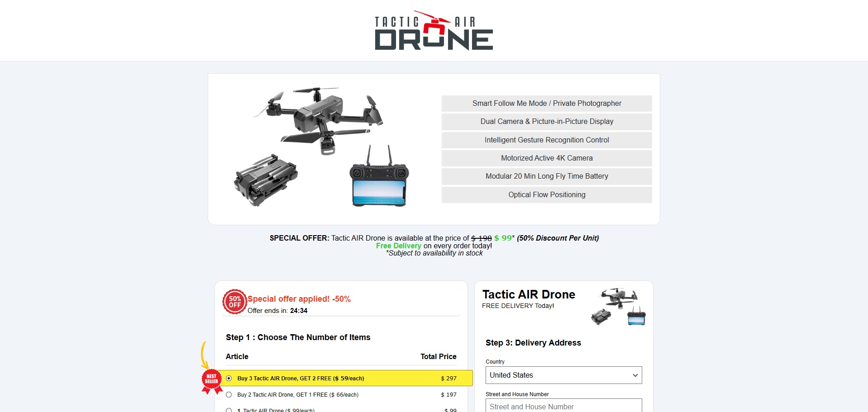Select Buy 3 Get 2 Free option
Image resolution: width=868 pixels, height=412 pixels.
click(x=229, y=378)
